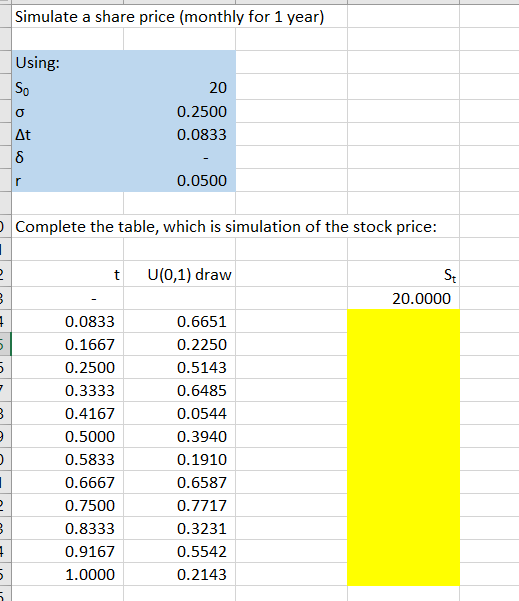Select the uniform draw cell 0.0544
519x601 pixels.
(x=179, y=413)
